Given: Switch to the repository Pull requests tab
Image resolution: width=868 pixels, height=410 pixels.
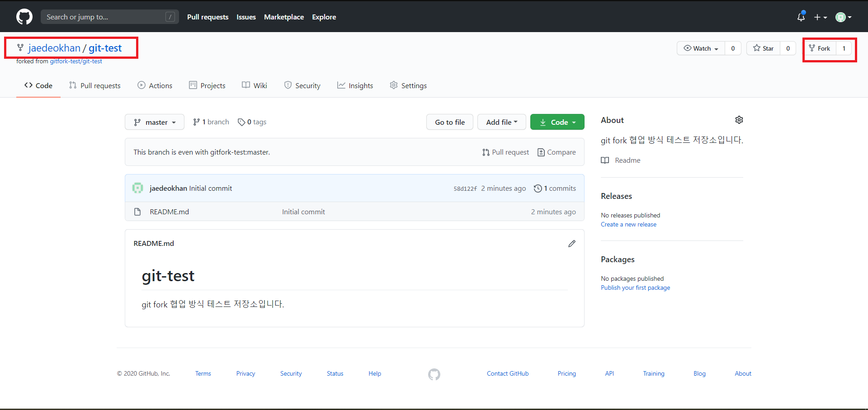Looking at the screenshot, I should 95,85.
